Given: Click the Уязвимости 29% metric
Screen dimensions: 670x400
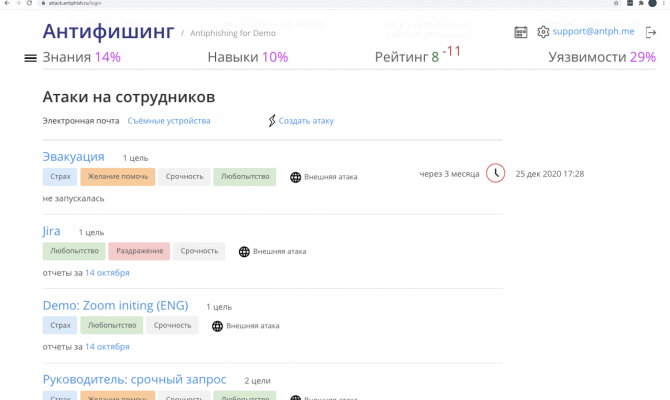Looking at the screenshot, I should coord(602,57).
